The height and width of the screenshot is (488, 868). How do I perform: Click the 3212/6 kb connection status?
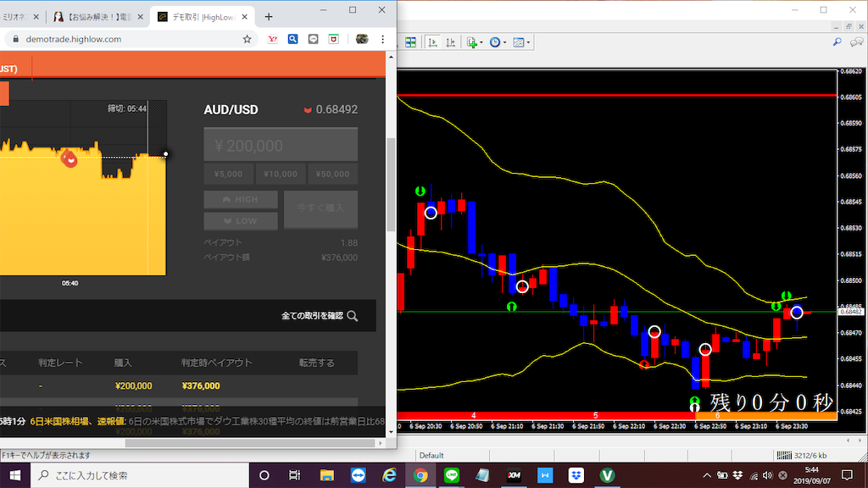pyautogui.click(x=802, y=455)
